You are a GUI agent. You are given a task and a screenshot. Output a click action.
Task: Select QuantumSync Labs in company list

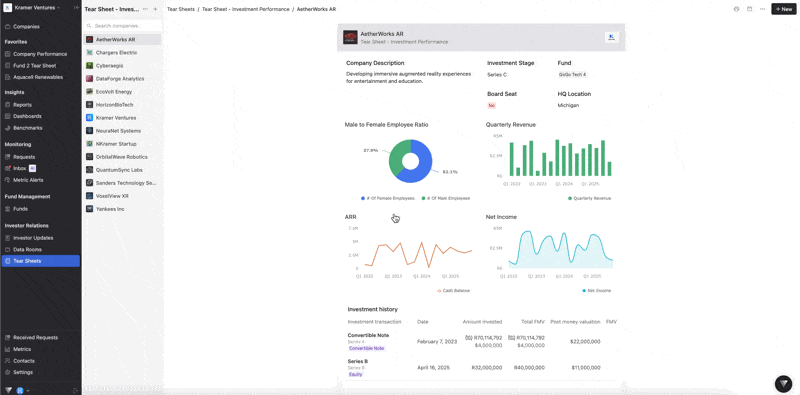(122, 170)
